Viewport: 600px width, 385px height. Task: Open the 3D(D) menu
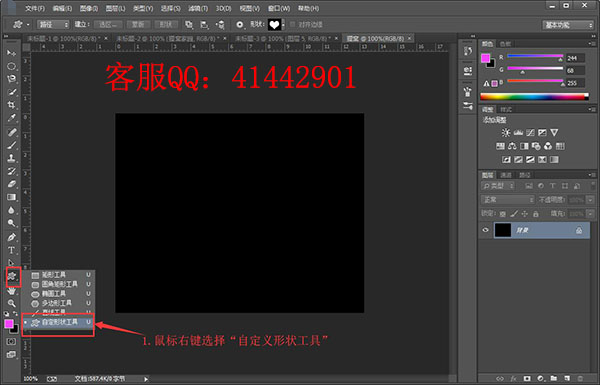pyautogui.click(x=223, y=8)
